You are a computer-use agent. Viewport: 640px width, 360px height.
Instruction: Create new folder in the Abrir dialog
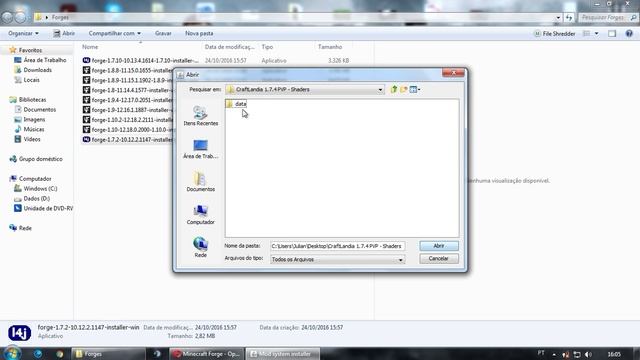[404, 89]
